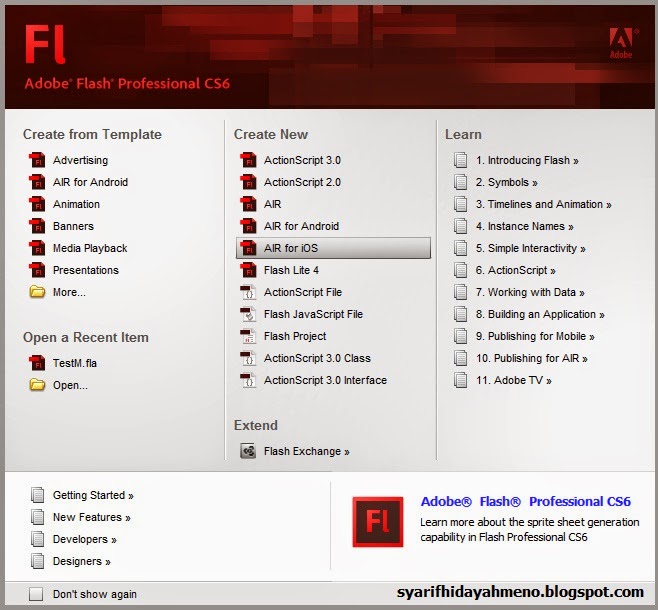Click the blue Adobe Flash Professional CS6 promo heading

coord(525,501)
